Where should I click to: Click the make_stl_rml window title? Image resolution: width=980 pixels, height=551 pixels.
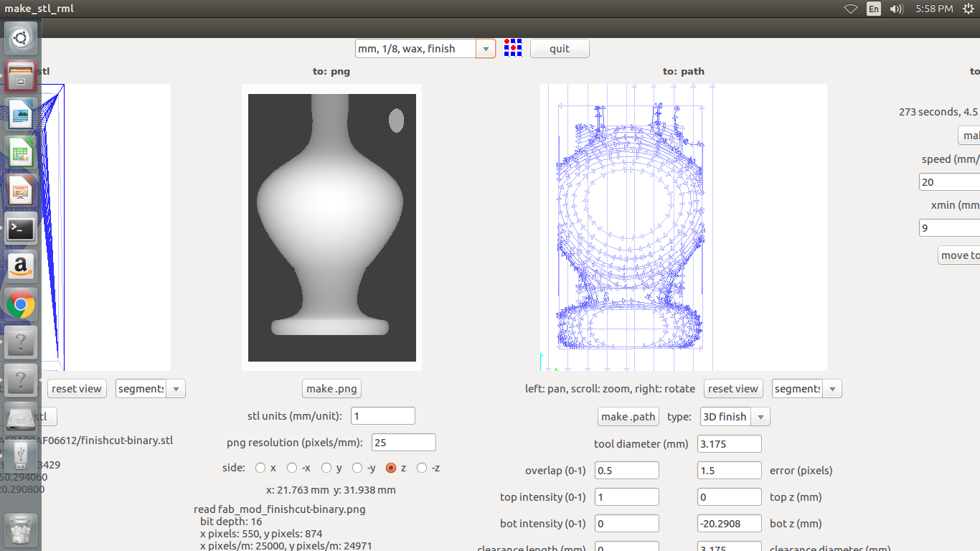click(x=39, y=9)
